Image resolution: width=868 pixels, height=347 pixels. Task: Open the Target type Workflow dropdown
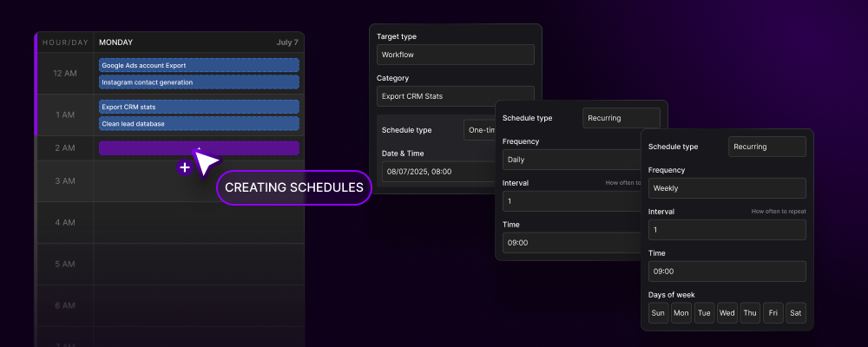pos(456,55)
